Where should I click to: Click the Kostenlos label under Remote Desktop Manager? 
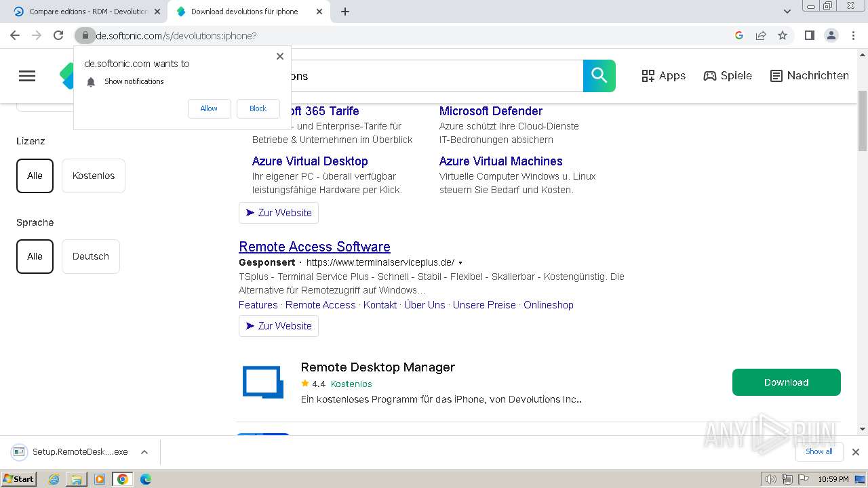click(x=351, y=384)
